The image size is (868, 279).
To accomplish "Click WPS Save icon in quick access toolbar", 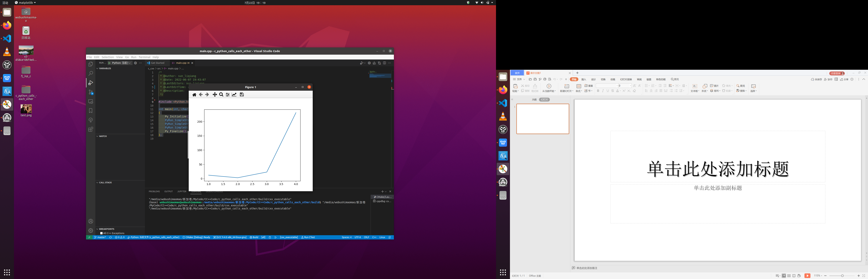I will pyautogui.click(x=535, y=79).
